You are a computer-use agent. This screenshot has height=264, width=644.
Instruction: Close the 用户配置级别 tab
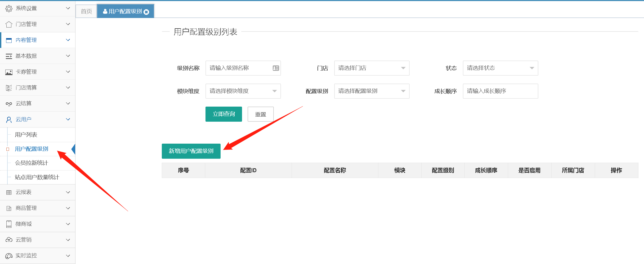(x=146, y=12)
